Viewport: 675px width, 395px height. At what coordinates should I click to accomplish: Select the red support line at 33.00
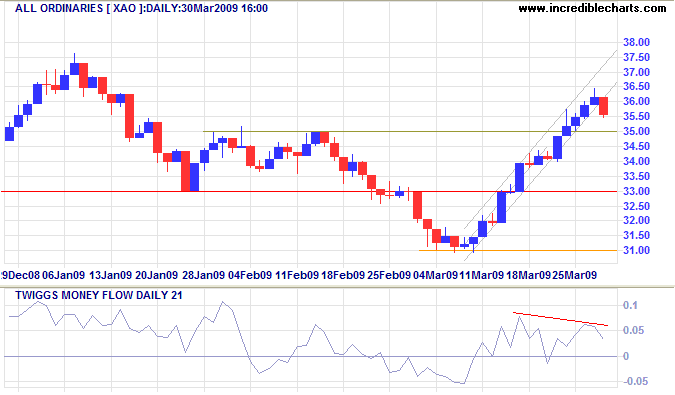309,191
